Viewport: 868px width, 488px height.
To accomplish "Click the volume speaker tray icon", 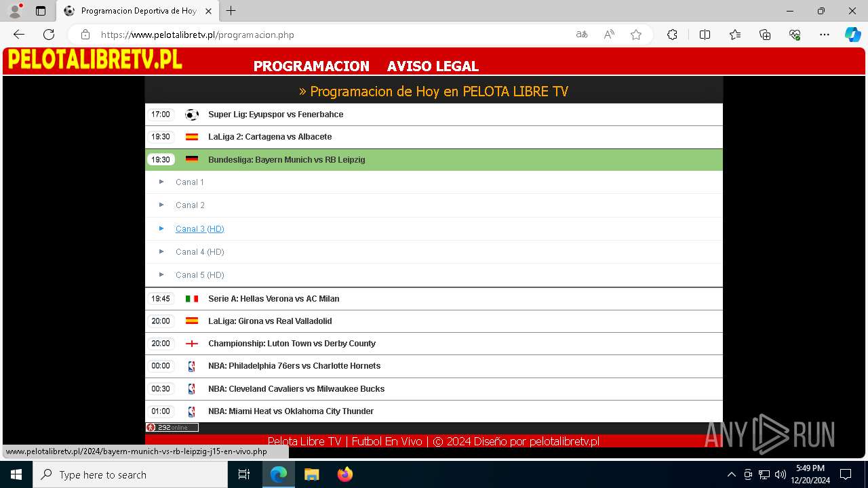I will (x=781, y=474).
